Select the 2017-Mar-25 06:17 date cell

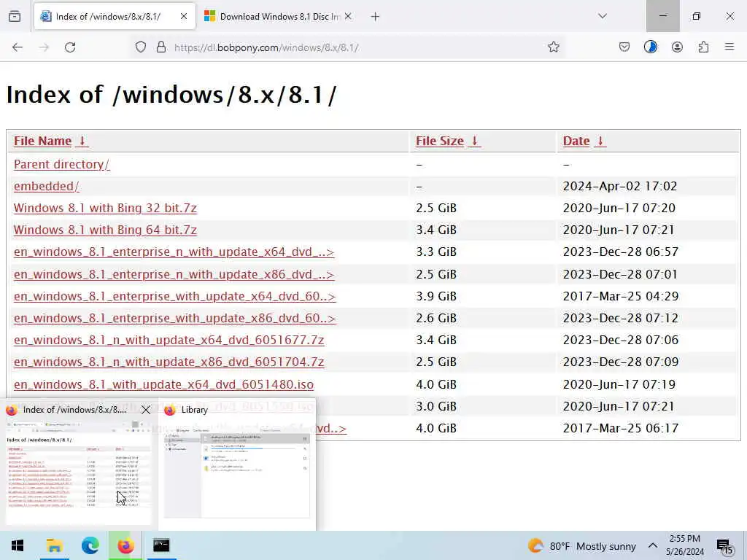pos(621,429)
